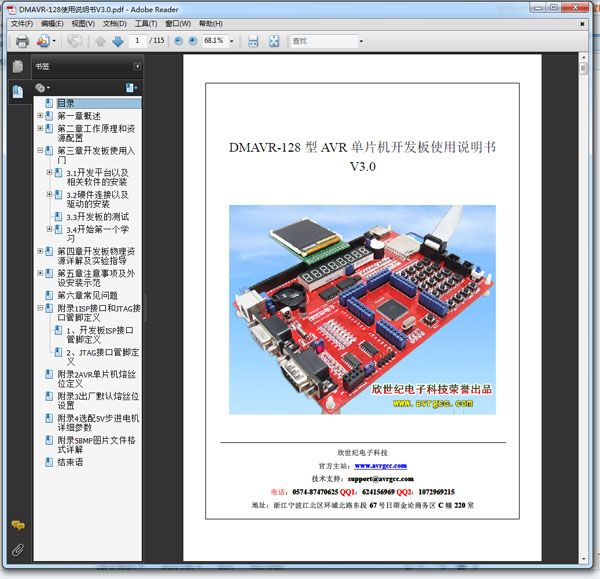Select 2、JTAG接口管脚定义 bookmark

click(x=103, y=357)
